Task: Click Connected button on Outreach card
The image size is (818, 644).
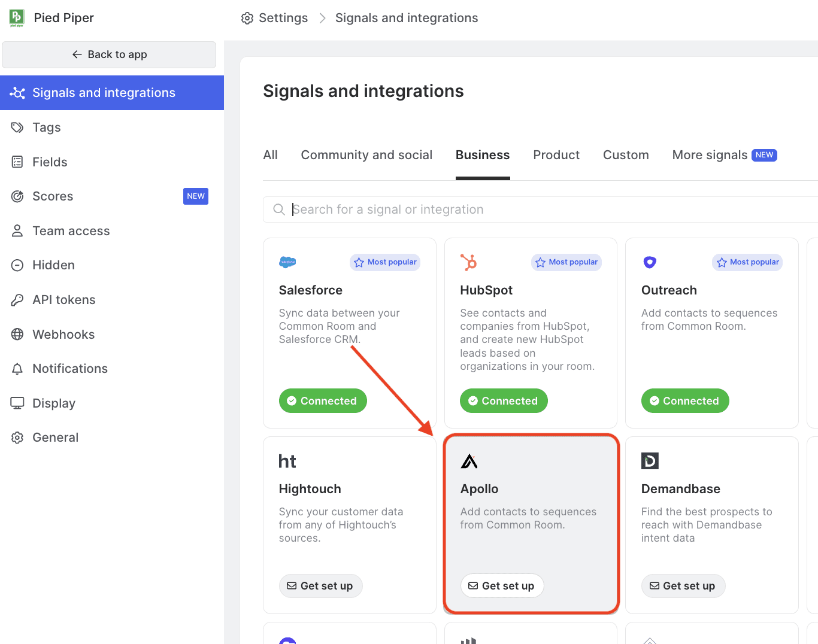Action: click(685, 401)
